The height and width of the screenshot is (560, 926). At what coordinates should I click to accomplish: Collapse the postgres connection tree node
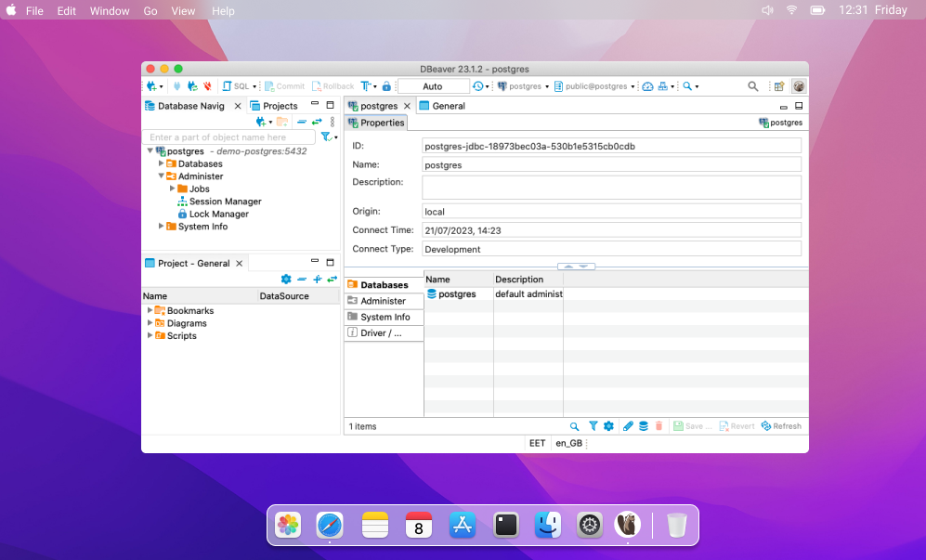click(x=150, y=151)
